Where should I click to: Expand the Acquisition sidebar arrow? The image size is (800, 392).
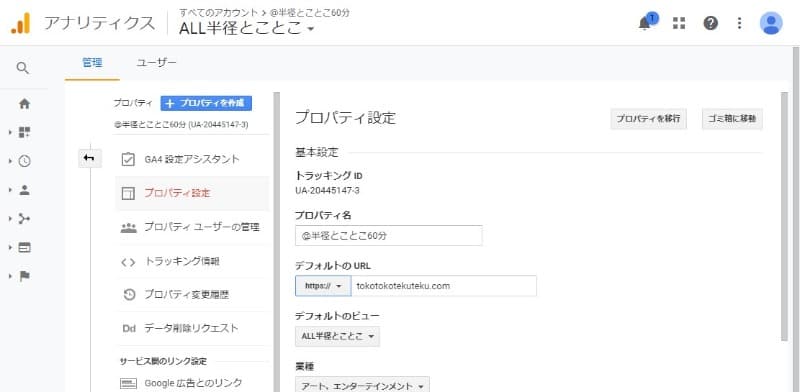[x=10, y=218]
